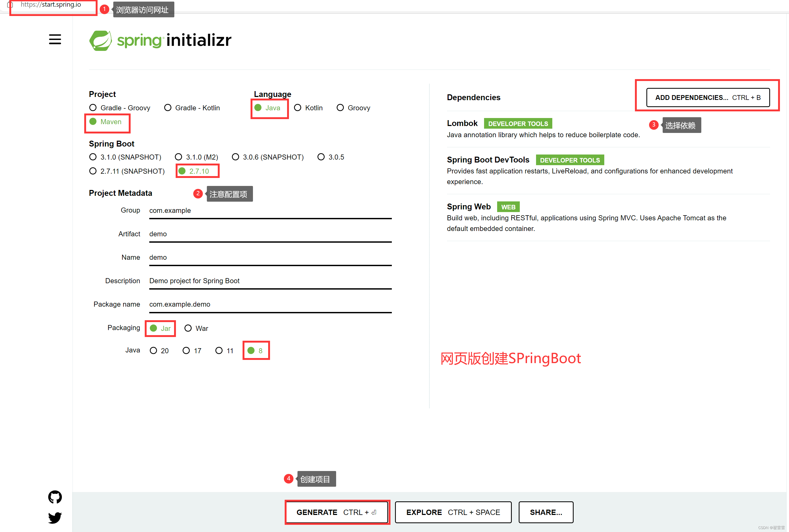Select Java version 17
Viewport: 789px width, 532px height.
tap(192, 351)
